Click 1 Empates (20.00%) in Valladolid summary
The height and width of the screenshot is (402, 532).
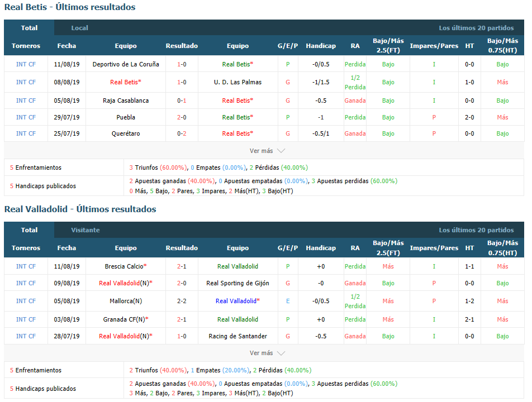coord(220,370)
